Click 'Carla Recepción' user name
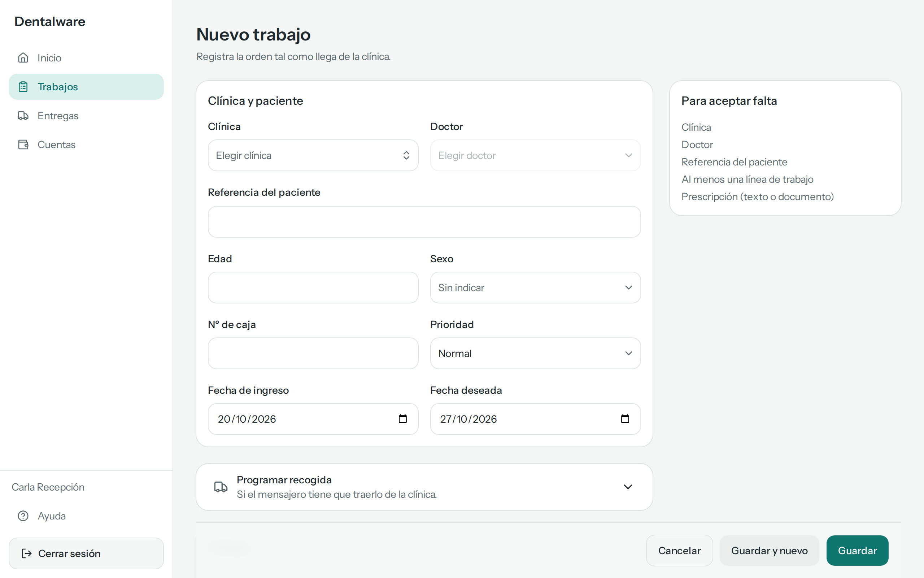Screen dimensions: 924x578 point(48,487)
